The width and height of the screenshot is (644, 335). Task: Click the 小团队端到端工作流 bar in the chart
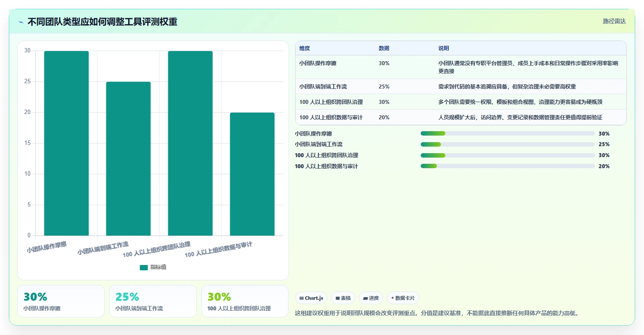(128, 158)
